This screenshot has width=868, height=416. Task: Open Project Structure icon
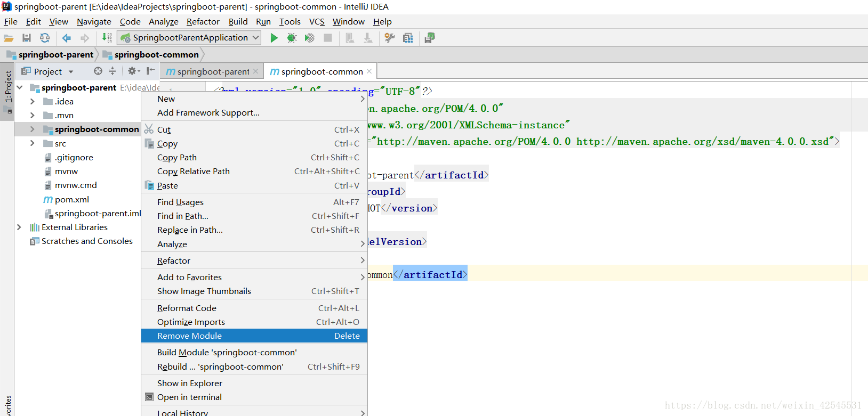pyautogui.click(x=408, y=38)
